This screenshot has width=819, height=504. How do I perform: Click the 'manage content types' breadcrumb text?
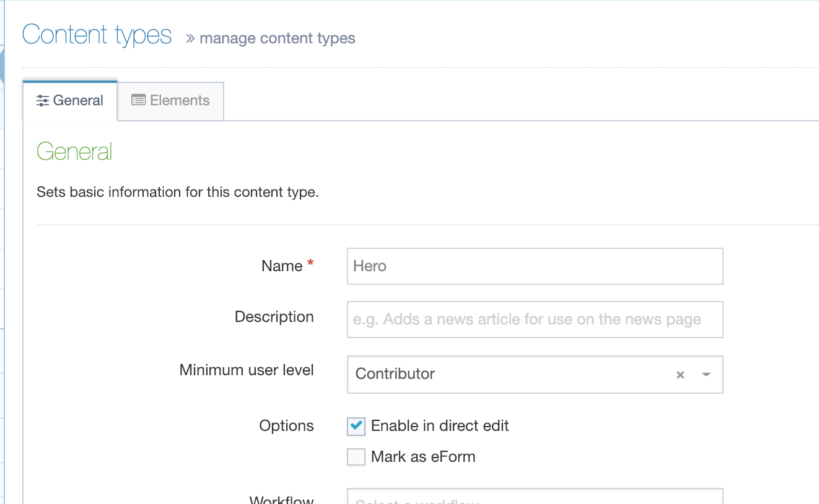[x=277, y=38]
